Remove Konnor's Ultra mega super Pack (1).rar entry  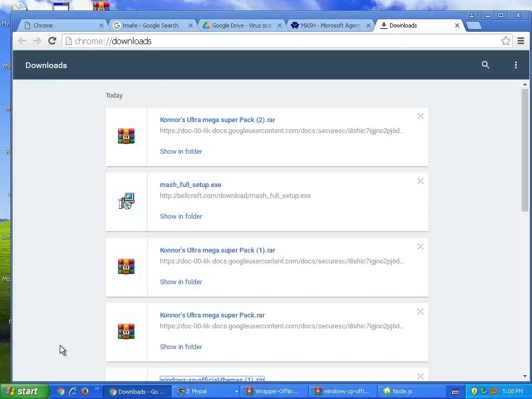pyautogui.click(x=420, y=247)
